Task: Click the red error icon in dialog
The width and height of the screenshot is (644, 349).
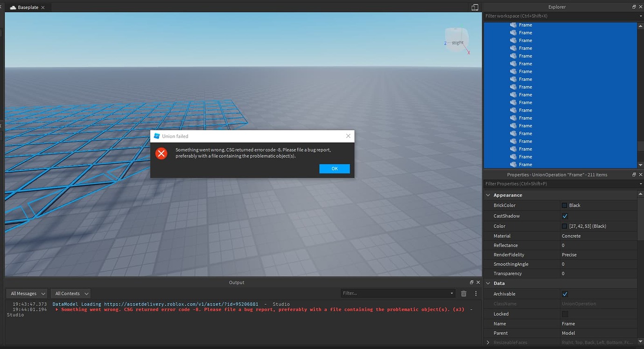Action: tap(161, 154)
